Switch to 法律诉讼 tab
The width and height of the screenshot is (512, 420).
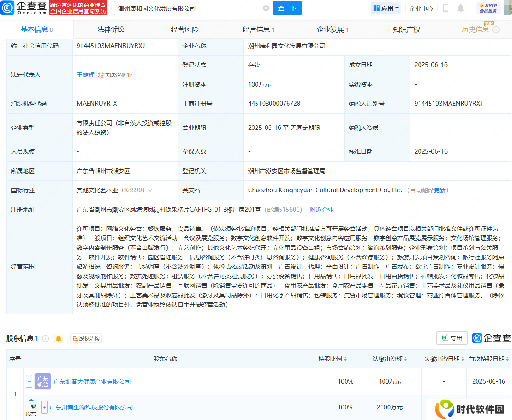click(x=111, y=29)
